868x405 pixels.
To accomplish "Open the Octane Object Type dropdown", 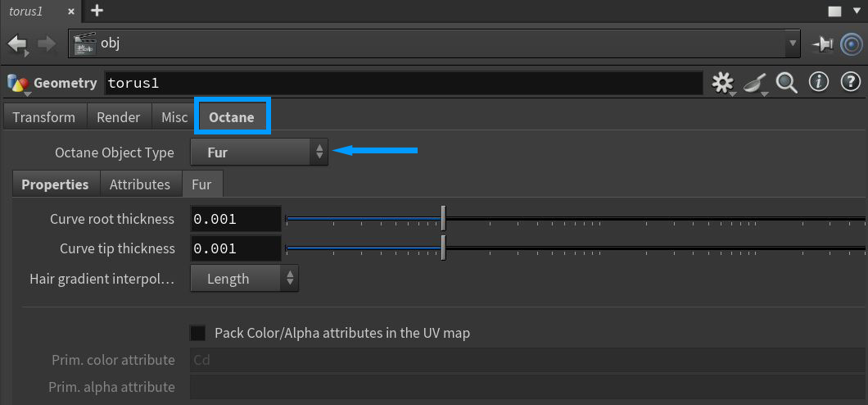I will pyautogui.click(x=259, y=152).
